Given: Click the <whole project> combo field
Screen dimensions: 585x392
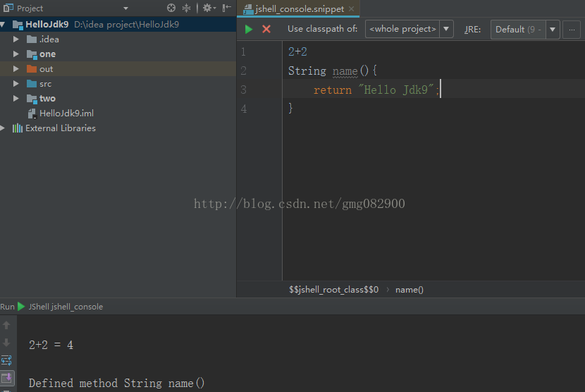Looking at the screenshot, I should coord(402,29).
